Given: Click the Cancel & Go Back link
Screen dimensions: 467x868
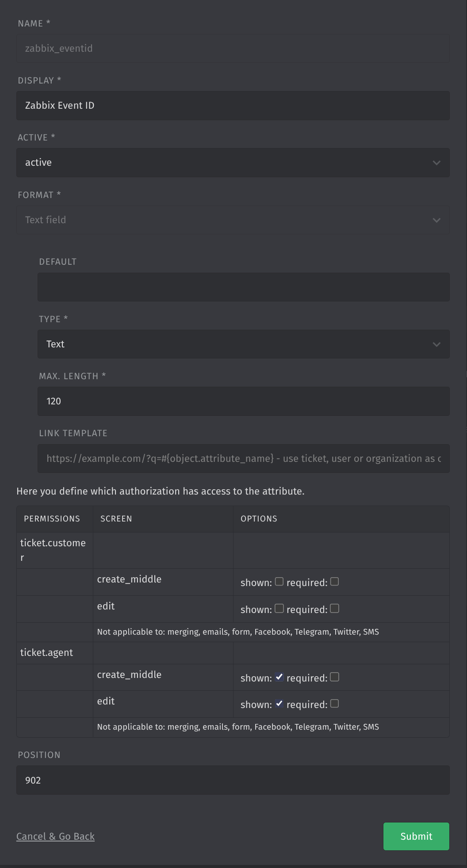Looking at the screenshot, I should click(55, 836).
